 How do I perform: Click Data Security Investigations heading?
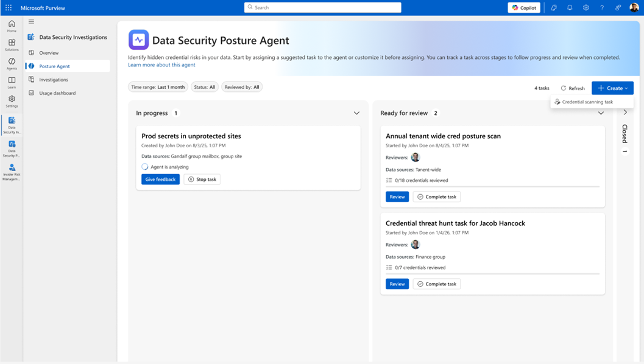pyautogui.click(x=73, y=37)
